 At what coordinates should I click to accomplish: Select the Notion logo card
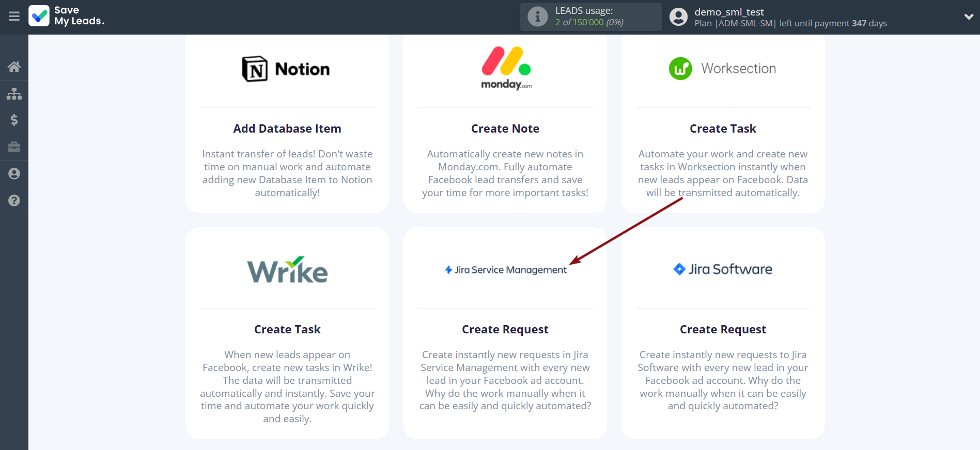(287, 69)
